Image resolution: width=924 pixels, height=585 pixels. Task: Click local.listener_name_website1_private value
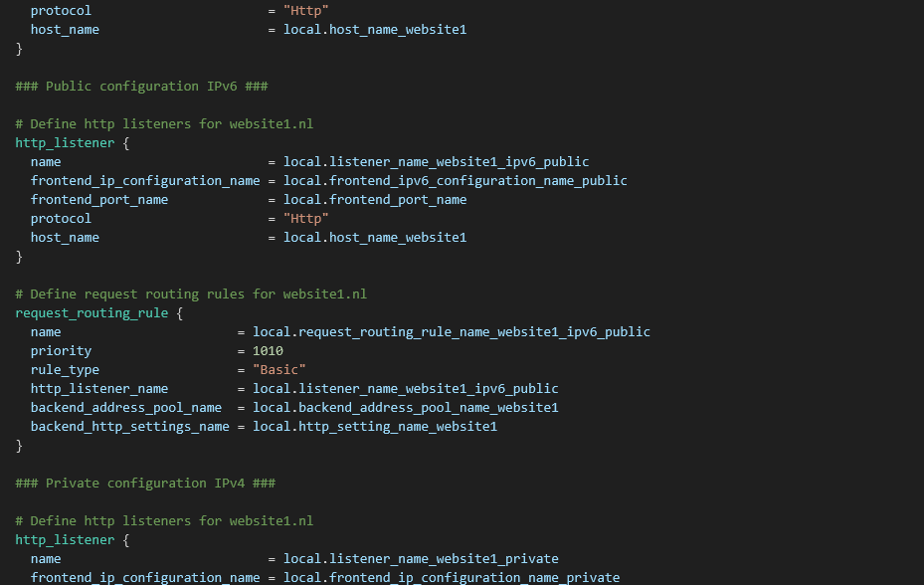pos(421,559)
